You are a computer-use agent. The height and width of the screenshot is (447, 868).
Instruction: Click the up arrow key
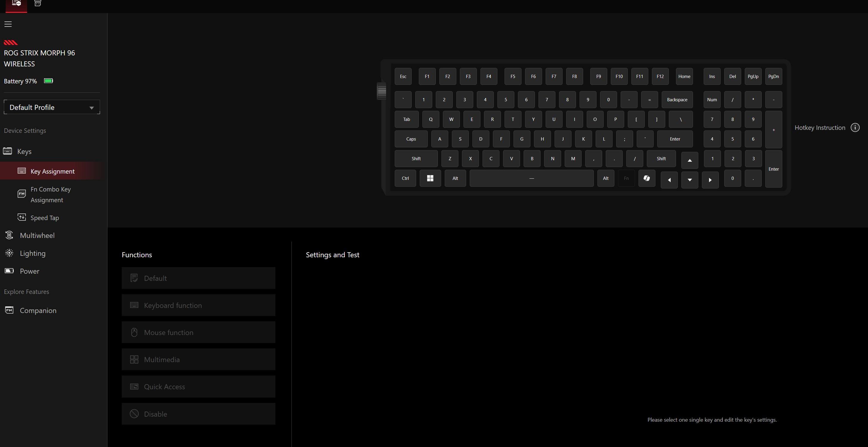point(689,161)
